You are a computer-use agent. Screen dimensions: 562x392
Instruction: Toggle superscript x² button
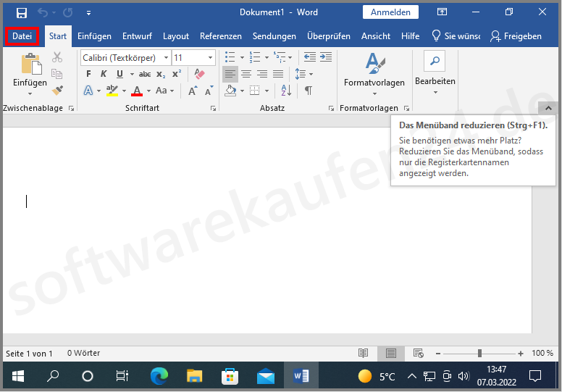177,74
